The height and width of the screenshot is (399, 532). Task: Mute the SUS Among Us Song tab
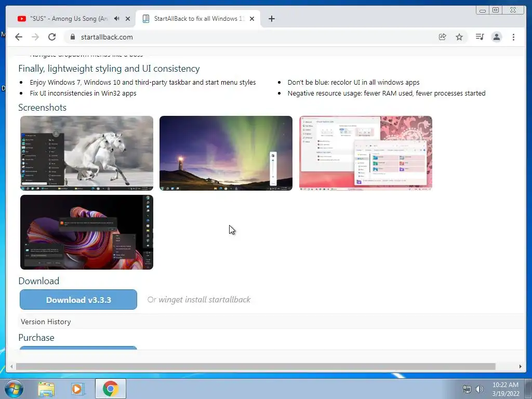[117, 19]
